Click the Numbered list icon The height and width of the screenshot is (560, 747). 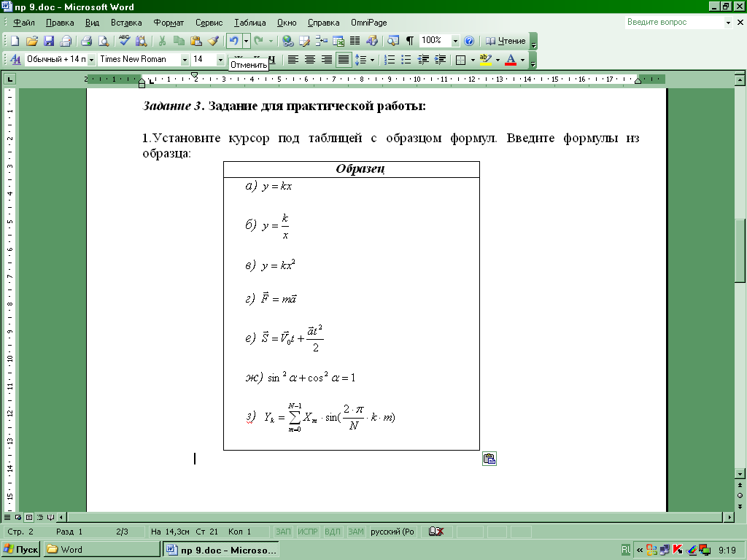390,60
